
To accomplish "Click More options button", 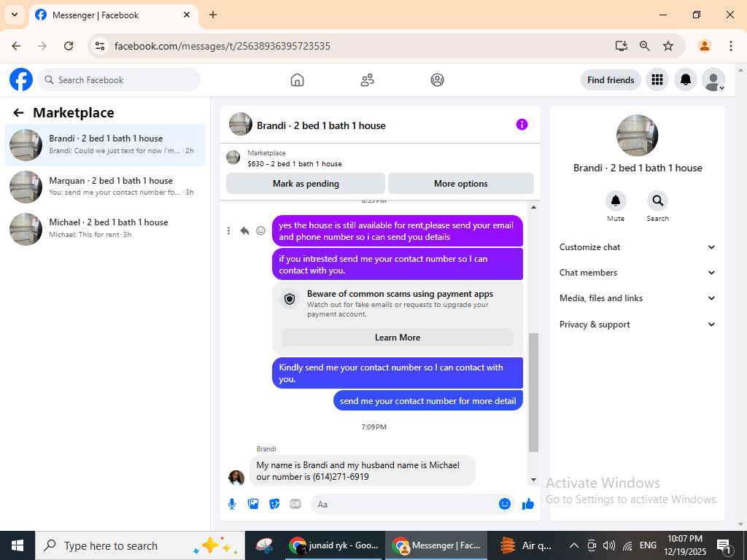I will click(x=461, y=183).
